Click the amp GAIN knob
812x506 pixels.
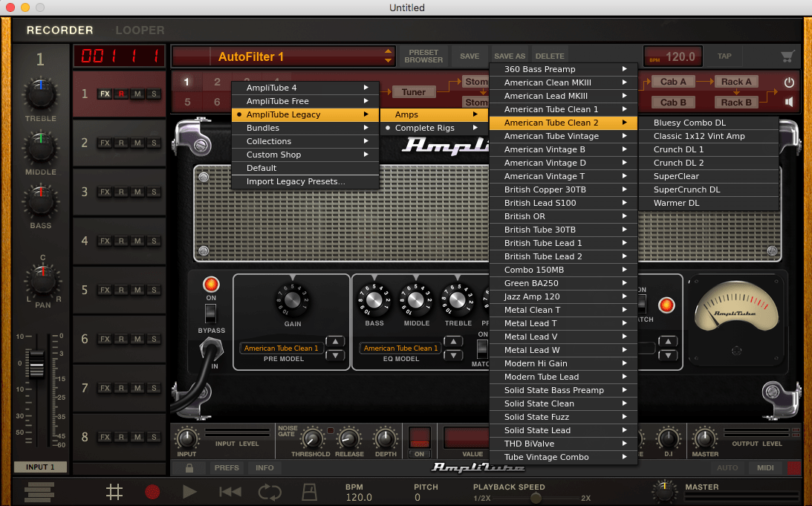[293, 300]
